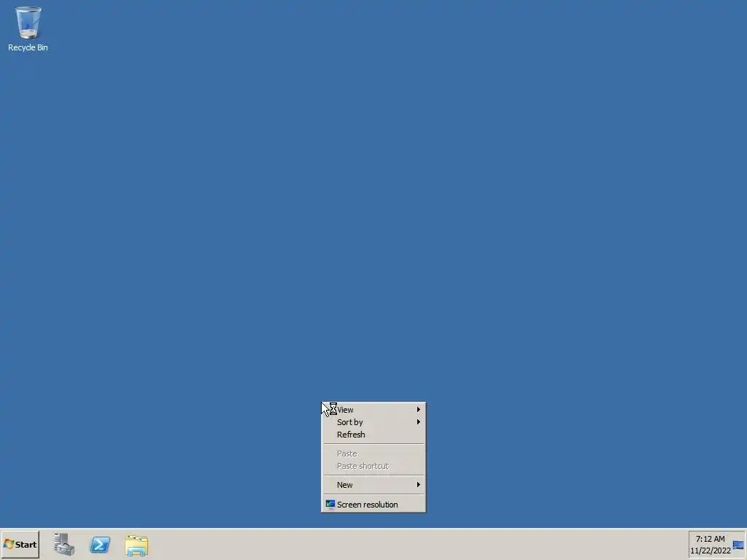The width and height of the screenshot is (747, 560).
Task: Open the View submenu
Action: coord(373,410)
